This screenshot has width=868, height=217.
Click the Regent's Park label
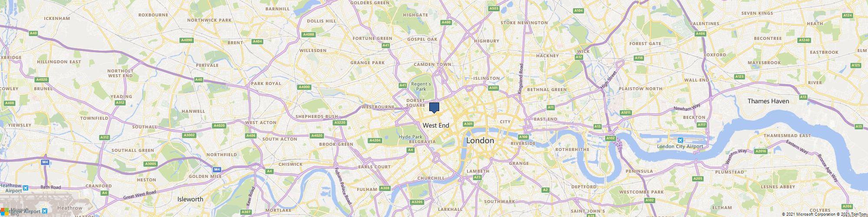click(421, 86)
